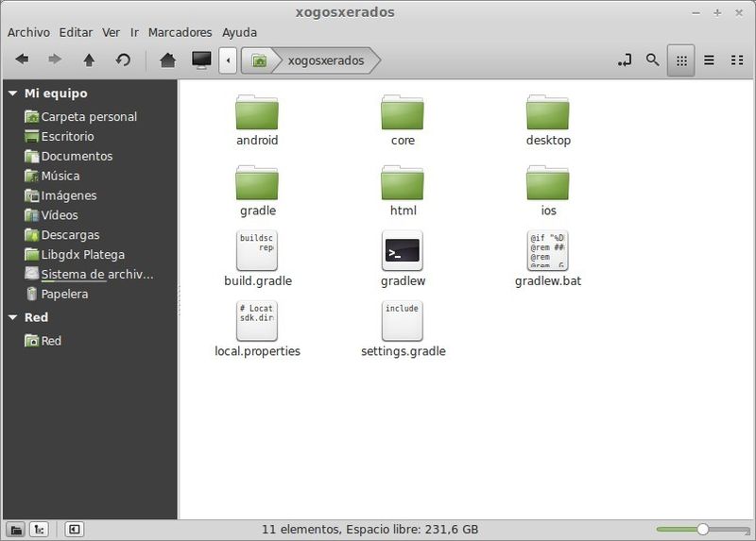Viewport: 756px width, 541px height.
Task: Minimize the xogosxerados window
Action: (x=696, y=13)
